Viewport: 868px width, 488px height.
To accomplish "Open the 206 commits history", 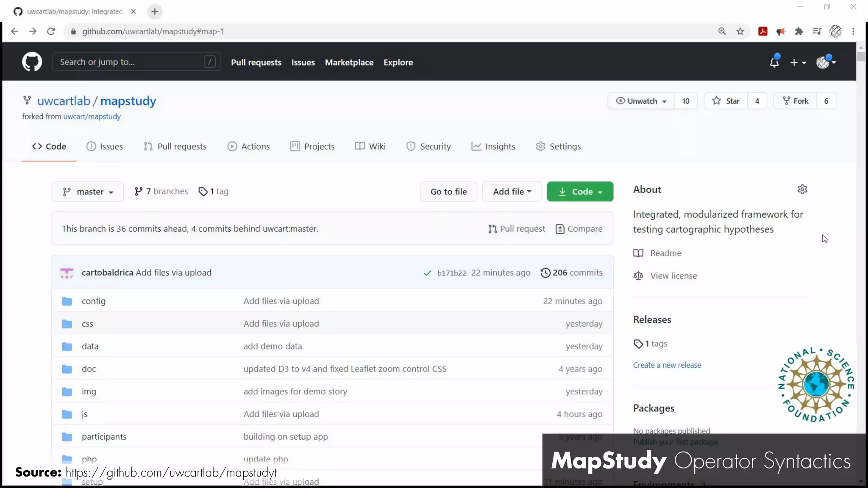I will click(x=571, y=272).
